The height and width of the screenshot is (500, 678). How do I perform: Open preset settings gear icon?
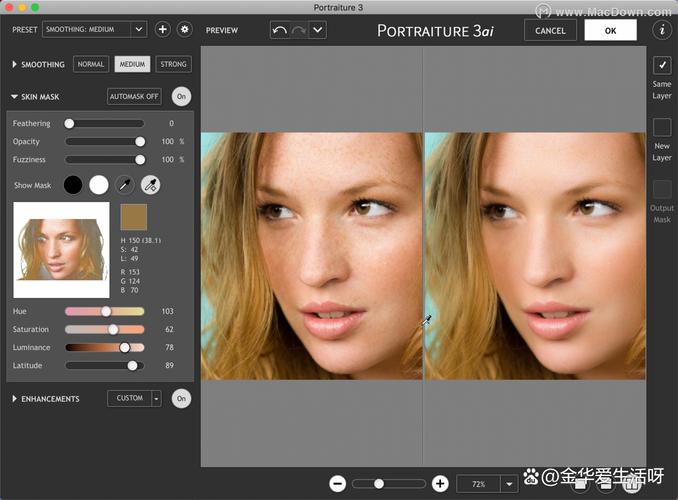point(185,29)
